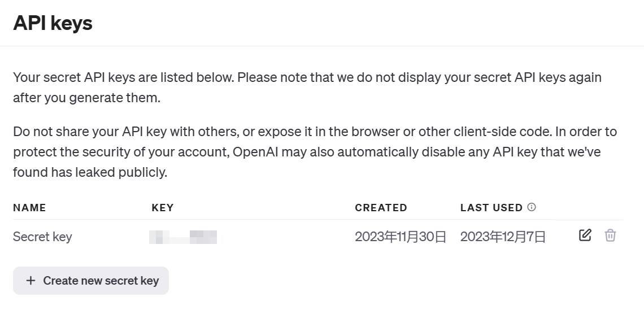Click the LAST USED column header text
644x314 pixels.
[491, 208]
